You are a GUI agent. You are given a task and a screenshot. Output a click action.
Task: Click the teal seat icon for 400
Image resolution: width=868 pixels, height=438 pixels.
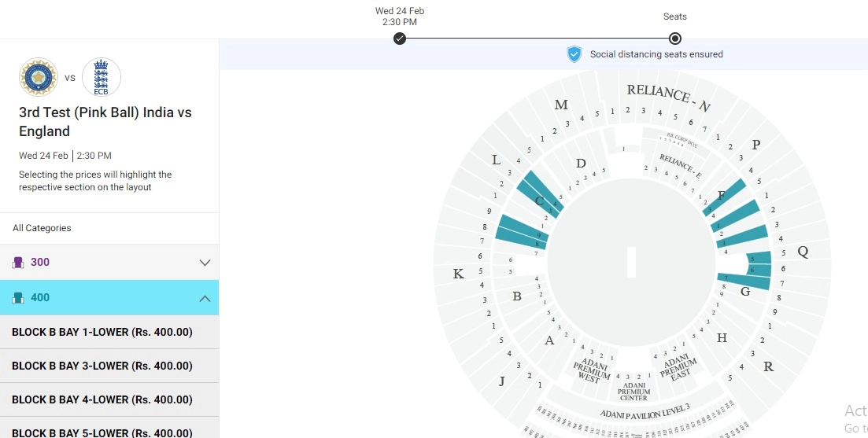(x=19, y=298)
